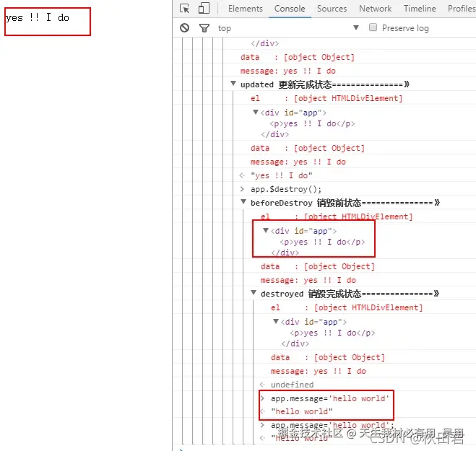
Task: Click the page text yes !! I do
Action: (37, 17)
